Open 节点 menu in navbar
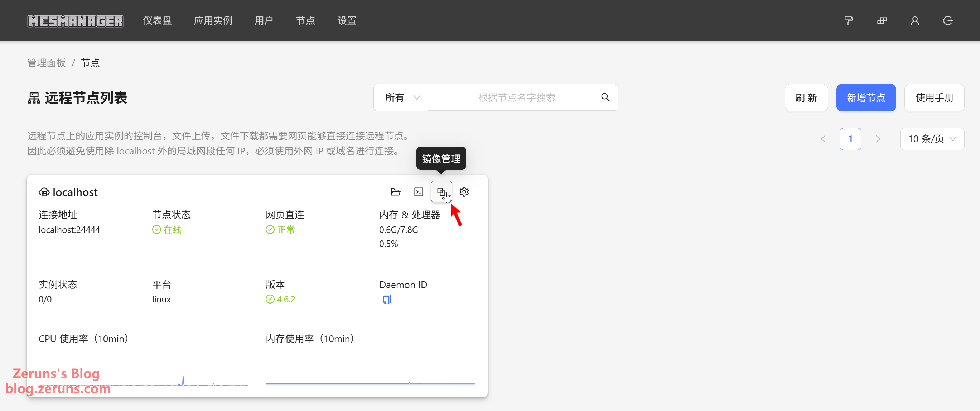980x411 pixels. [x=305, y=20]
